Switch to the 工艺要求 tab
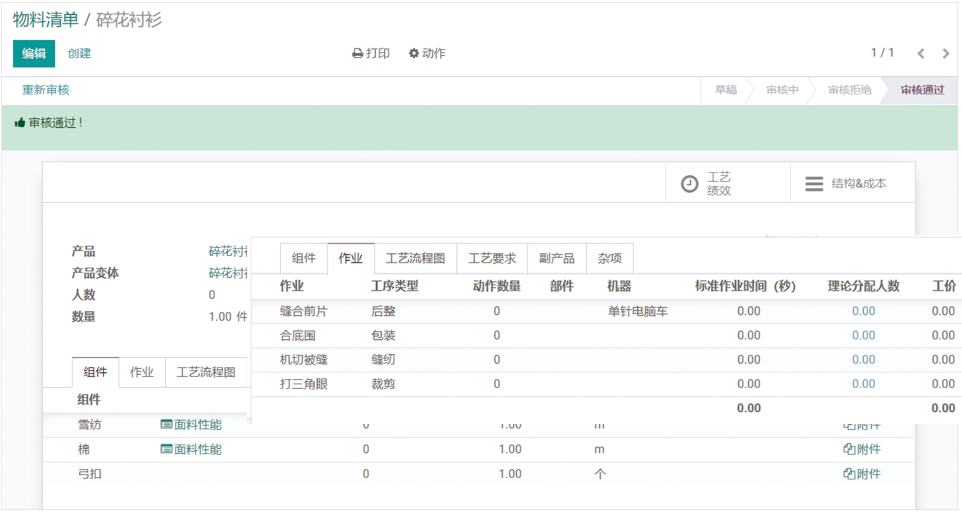Image resolution: width=962 pixels, height=513 pixels. click(492, 258)
